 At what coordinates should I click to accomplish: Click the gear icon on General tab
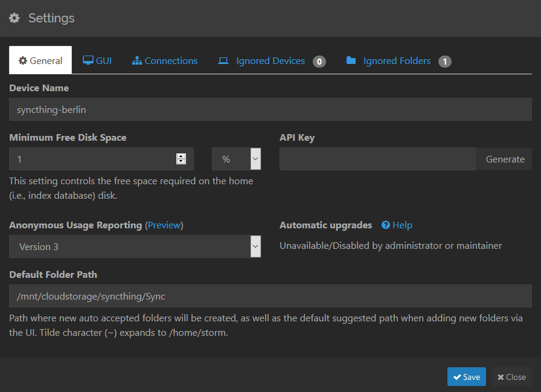23,61
